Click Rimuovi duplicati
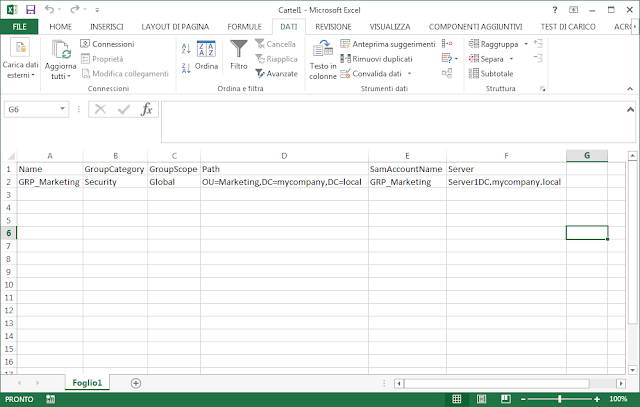The width and height of the screenshot is (640, 407). pos(376,59)
